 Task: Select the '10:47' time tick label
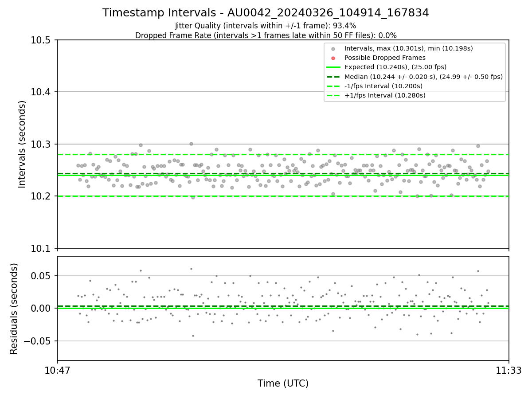[x=58, y=370]
